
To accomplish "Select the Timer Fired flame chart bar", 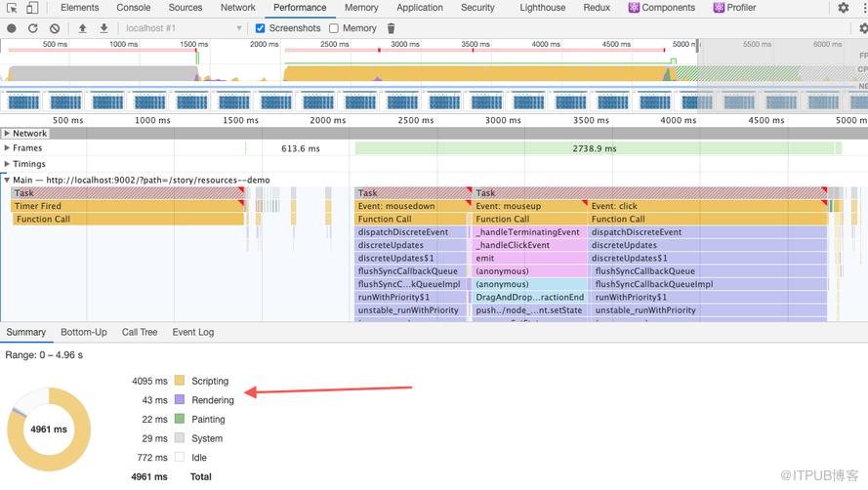I will point(127,206).
